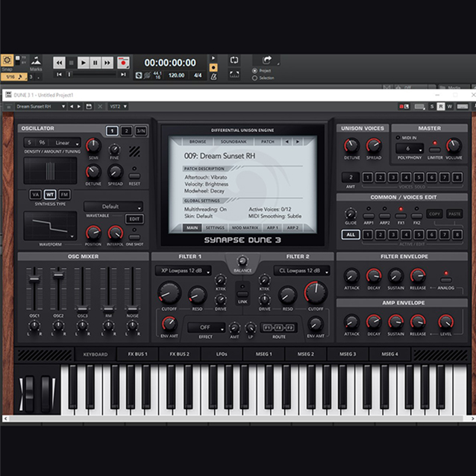Click the previous patch arrow
476x476 pixels.
click(x=288, y=141)
